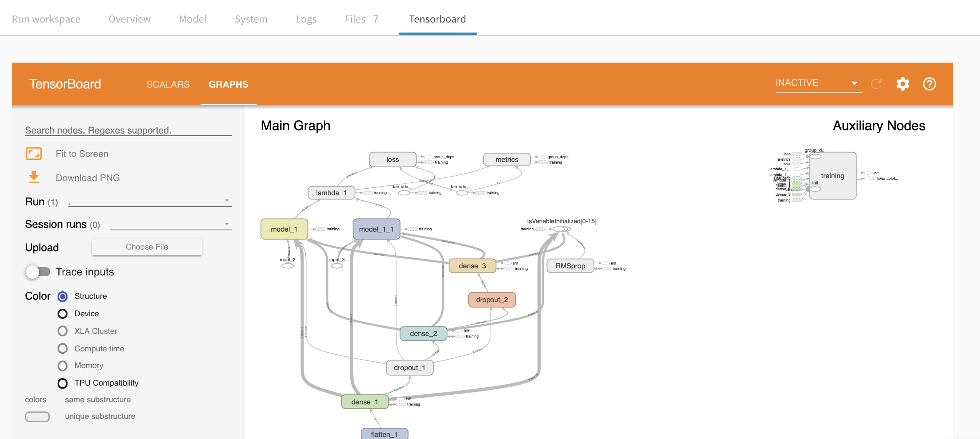Select the dense_3 node in the graph
The width and height of the screenshot is (980, 439).
tap(472, 266)
